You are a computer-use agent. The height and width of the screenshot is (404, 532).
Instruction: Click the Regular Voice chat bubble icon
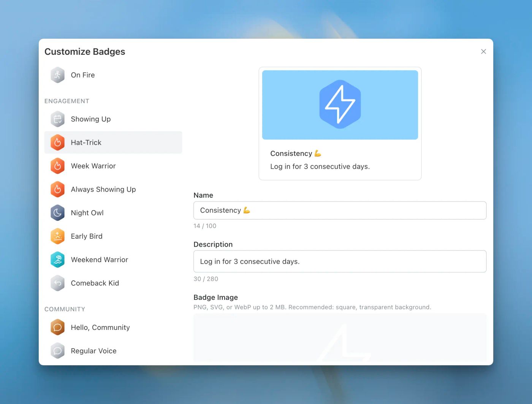57,351
